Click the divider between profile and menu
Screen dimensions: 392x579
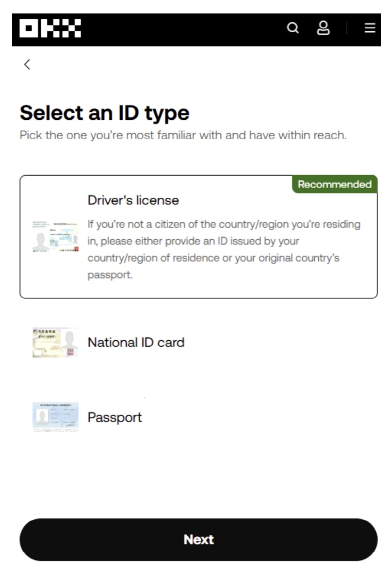(347, 28)
